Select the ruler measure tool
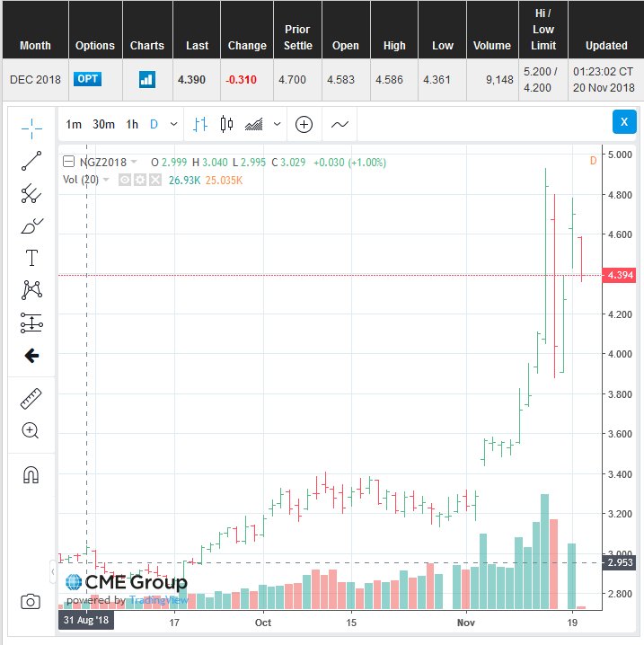The image size is (644, 645). tap(31, 399)
